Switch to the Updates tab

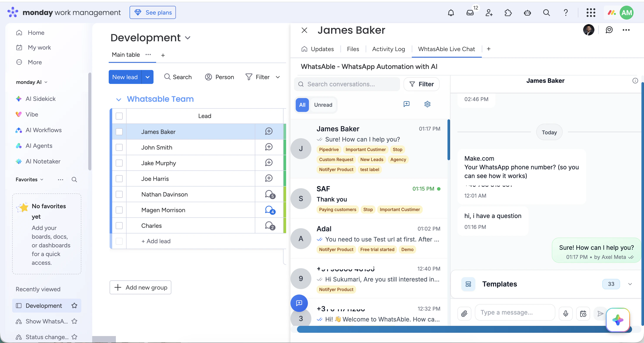[317, 49]
